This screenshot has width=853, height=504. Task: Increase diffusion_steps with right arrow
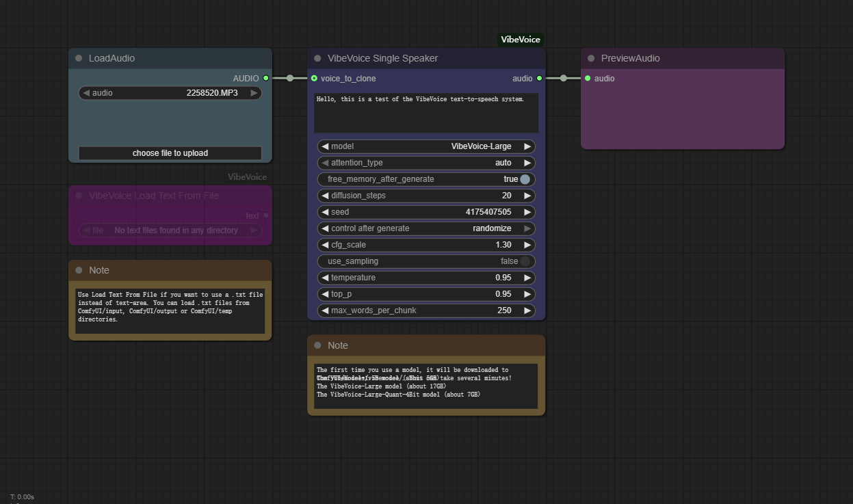(527, 196)
